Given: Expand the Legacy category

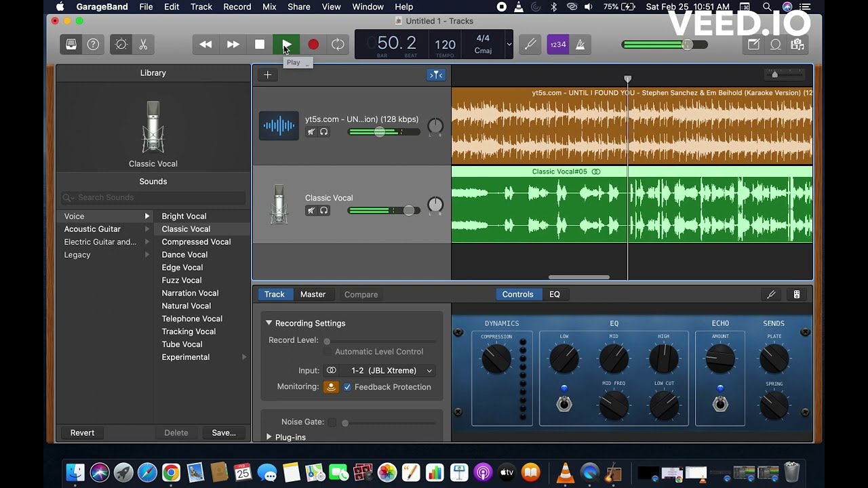Looking at the screenshot, I should 146,255.
